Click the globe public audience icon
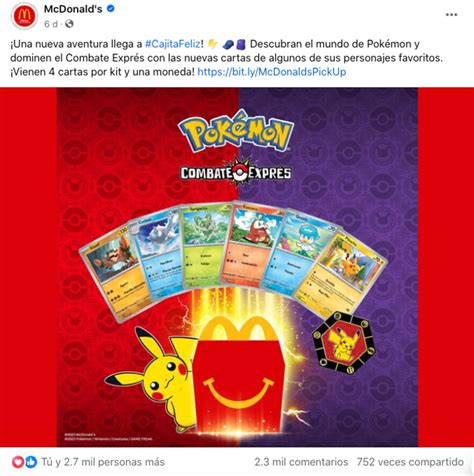The image size is (474, 476). tap(69, 24)
